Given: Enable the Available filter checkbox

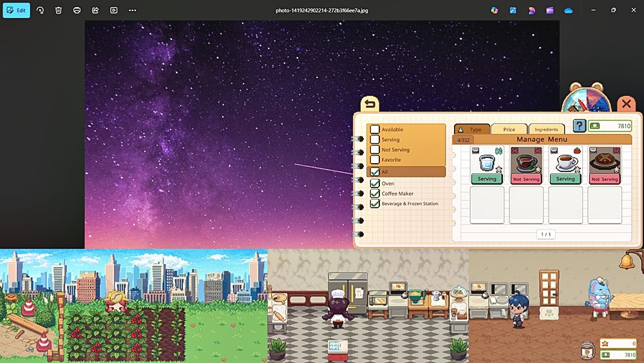Looking at the screenshot, I should click(x=375, y=129).
